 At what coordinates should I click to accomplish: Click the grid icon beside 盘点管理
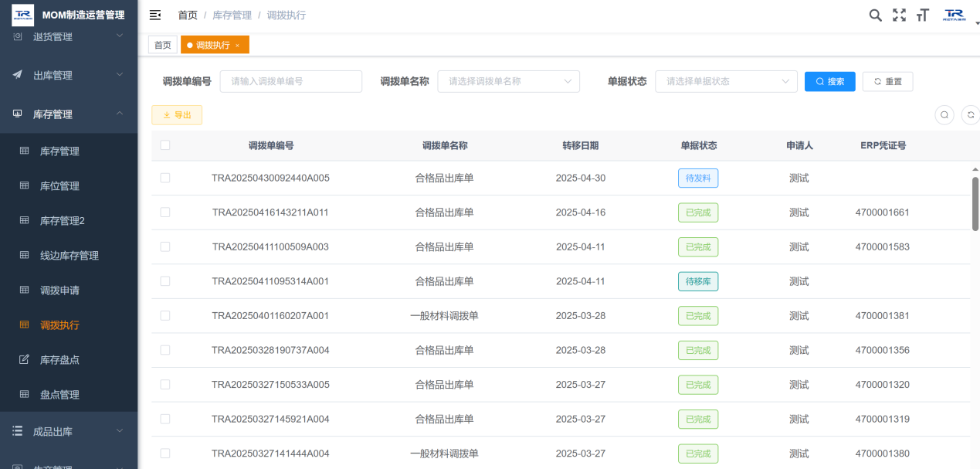click(x=24, y=394)
